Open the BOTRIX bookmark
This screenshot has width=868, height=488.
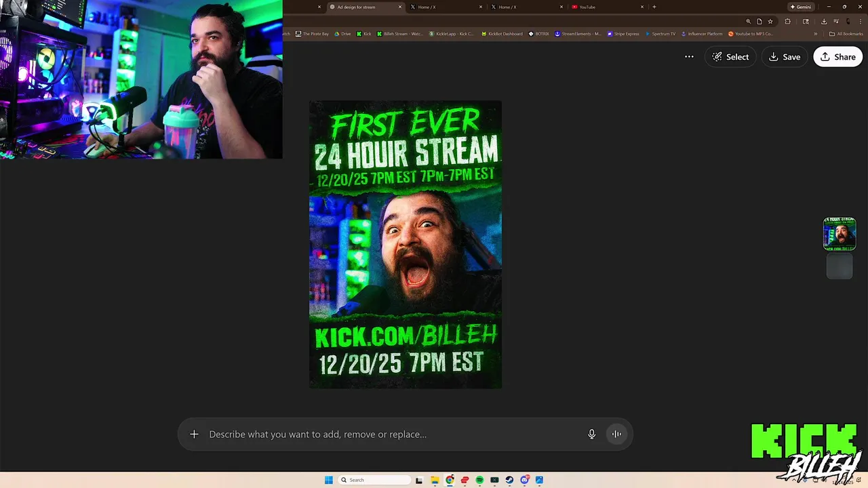539,34
